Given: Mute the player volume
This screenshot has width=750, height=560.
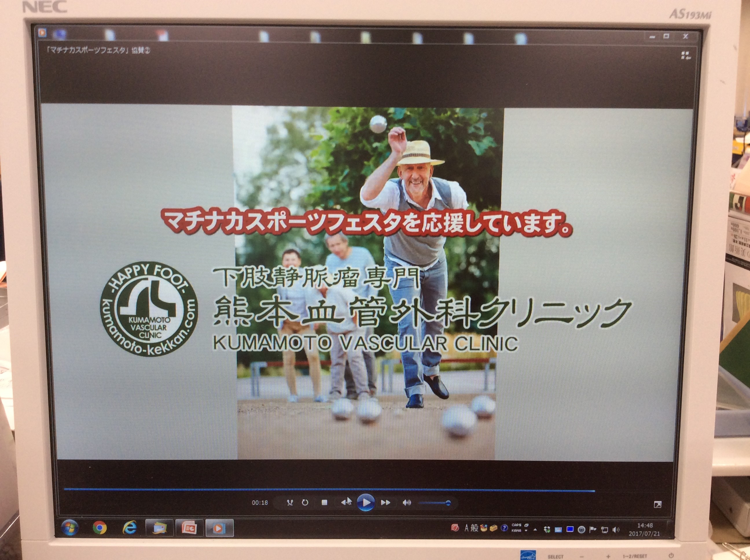Looking at the screenshot, I should 407,502.
